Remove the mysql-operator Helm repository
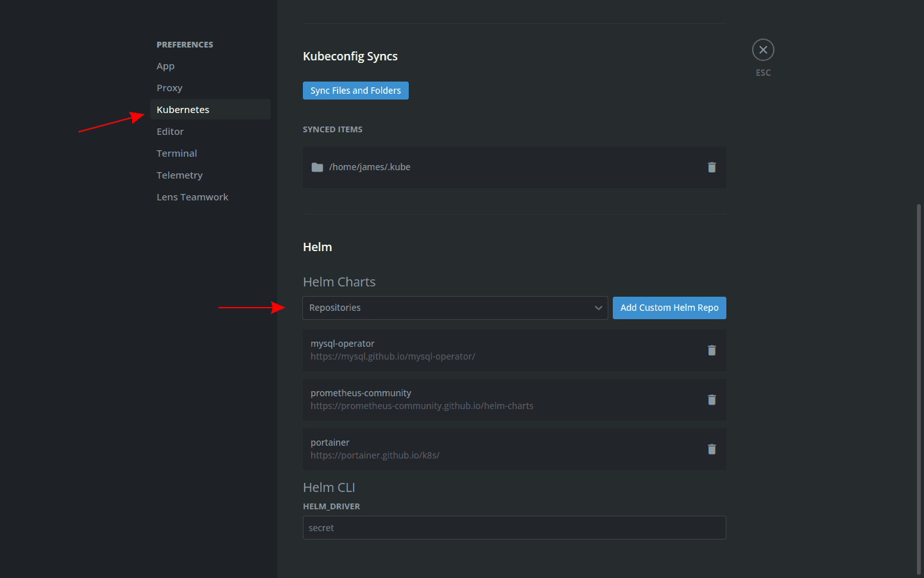924x578 pixels. (x=712, y=350)
